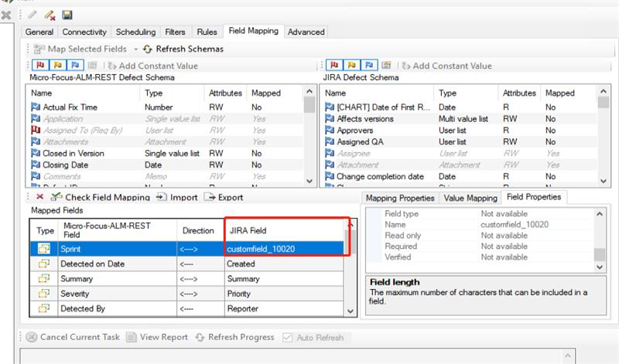The image size is (619, 364).
Task: Click mapping type icon for Summary row
Action: [44, 279]
